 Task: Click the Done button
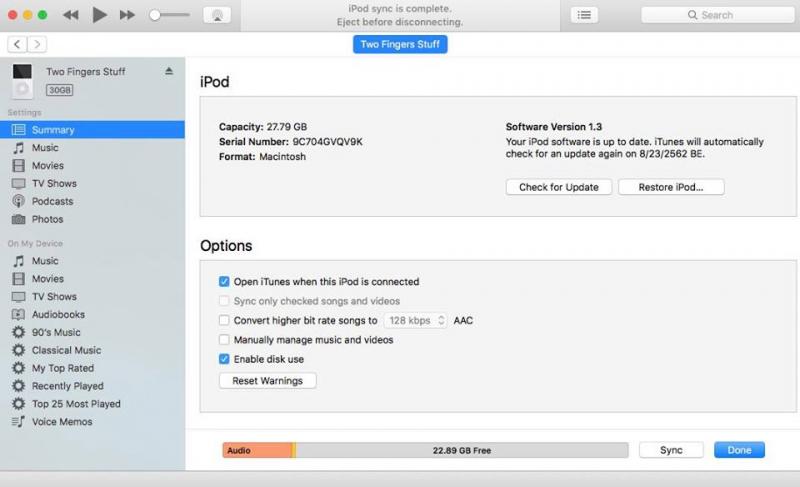point(739,450)
